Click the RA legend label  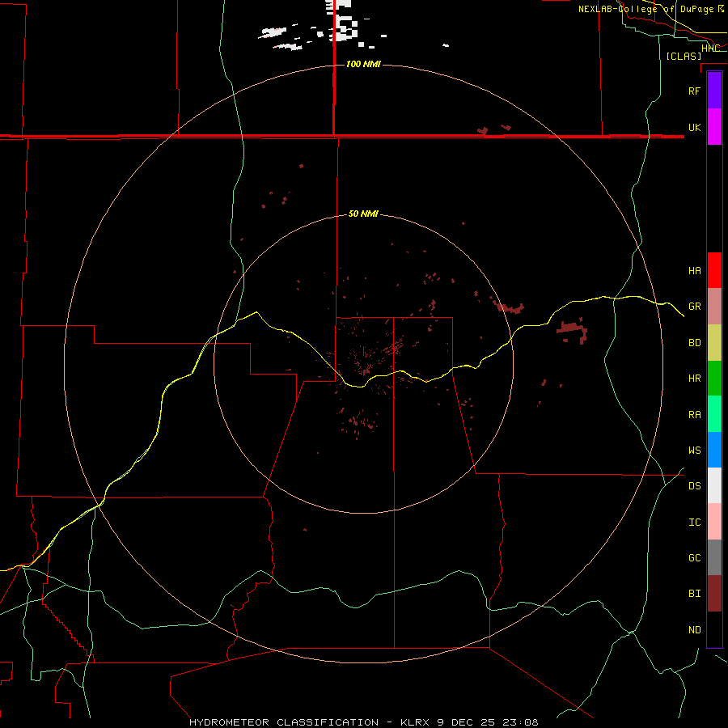694,414
